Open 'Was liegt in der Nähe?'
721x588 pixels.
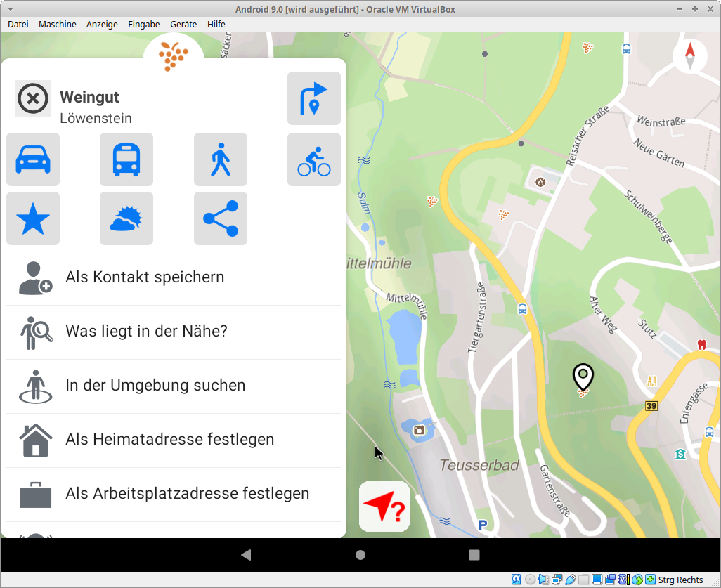click(146, 331)
